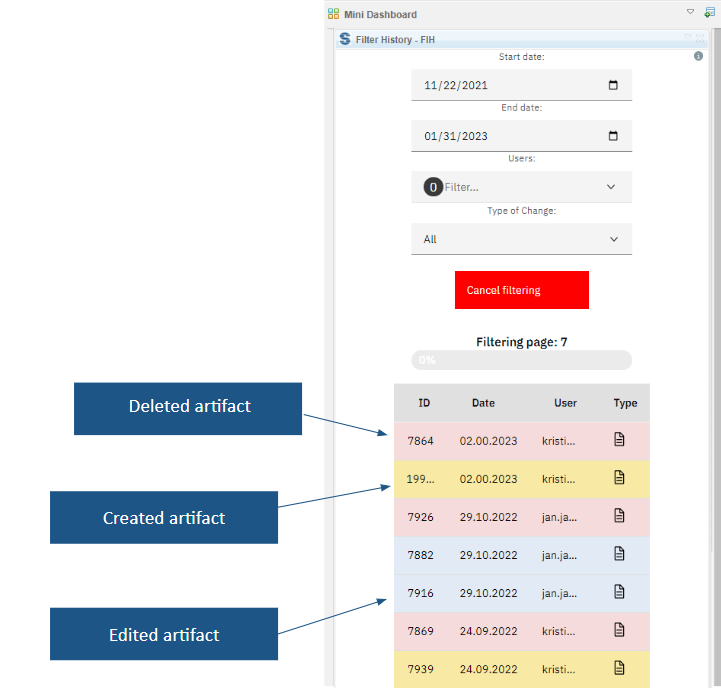Click the ID column header
Screen dimensions: 721x688
tap(424, 403)
